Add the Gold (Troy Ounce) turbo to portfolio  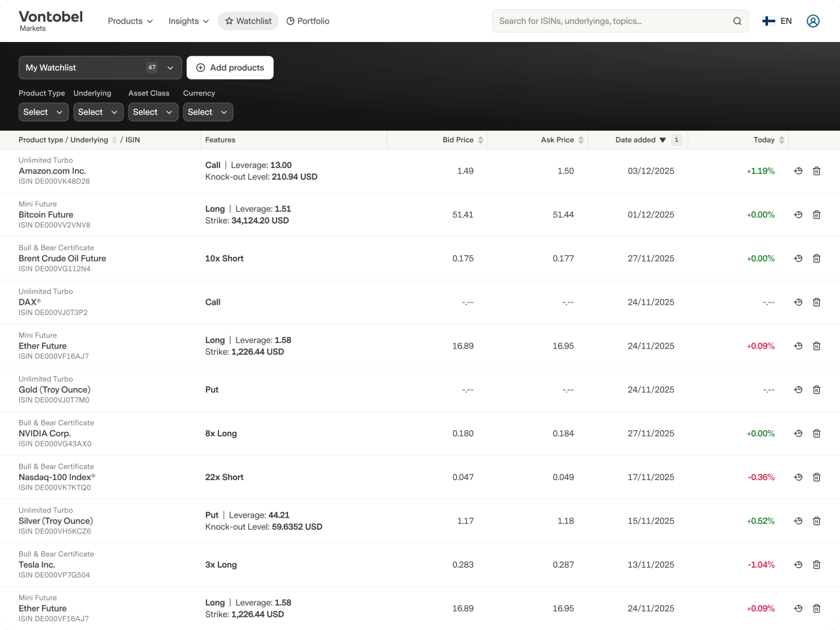point(798,390)
